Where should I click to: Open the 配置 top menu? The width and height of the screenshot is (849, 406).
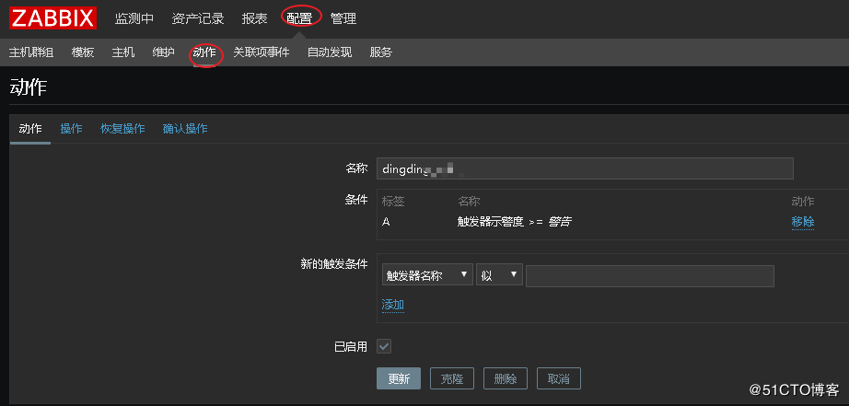point(299,18)
